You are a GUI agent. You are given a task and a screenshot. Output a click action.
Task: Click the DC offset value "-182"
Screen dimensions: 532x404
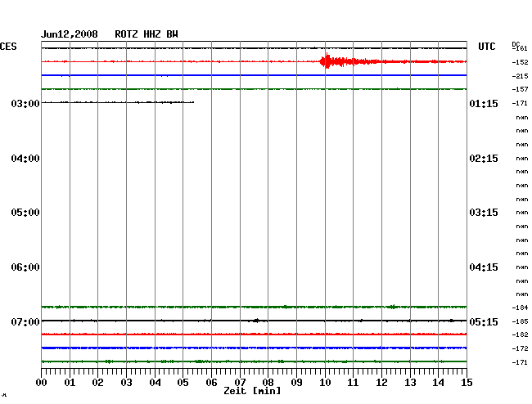click(x=520, y=334)
